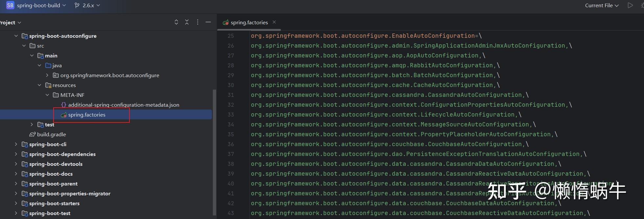Open the Current File run configuration dropdown
The width and height of the screenshot is (644, 219).
click(x=602, y=5)
